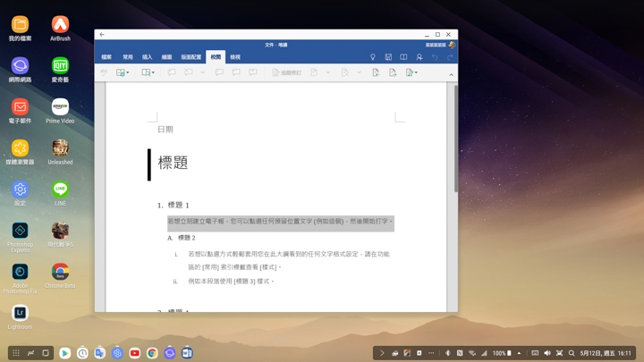Open the 電子郵件 email desktop icon
The image size is (644, 362).
pos(20,111)
